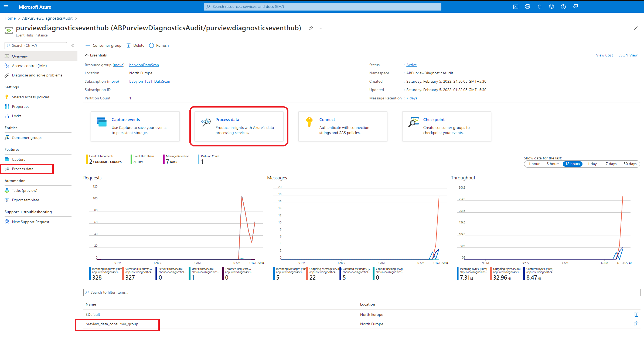Show data for the last 7 days

click(x=611, y=164)
